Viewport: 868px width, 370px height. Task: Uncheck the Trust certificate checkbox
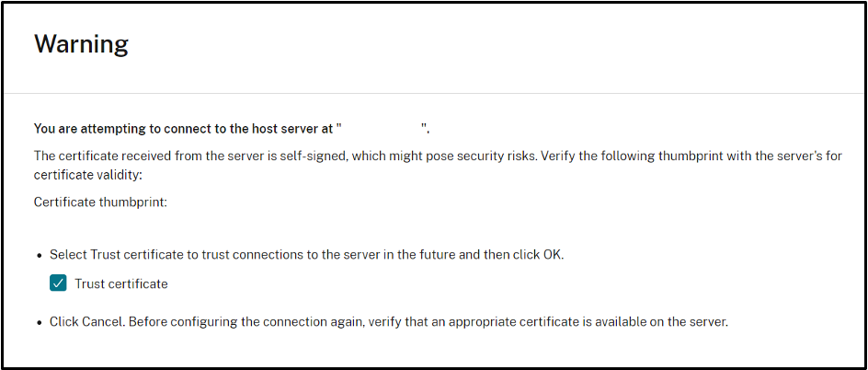[58, 283]
